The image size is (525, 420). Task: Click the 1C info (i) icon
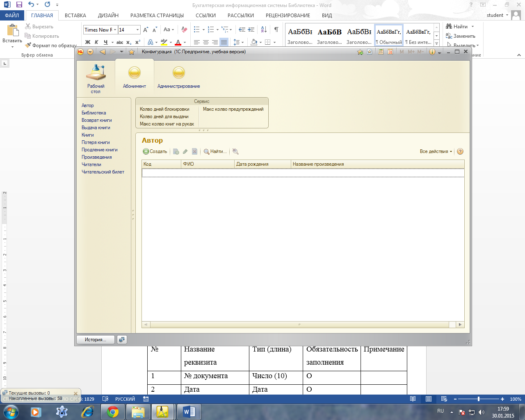[x=432, y=52]
